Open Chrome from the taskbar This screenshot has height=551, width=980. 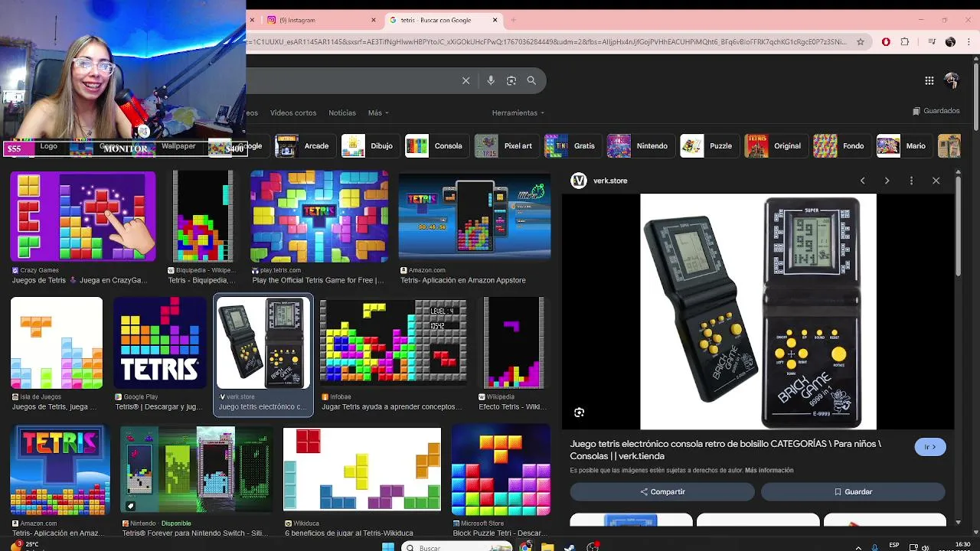tap(525, 546)
